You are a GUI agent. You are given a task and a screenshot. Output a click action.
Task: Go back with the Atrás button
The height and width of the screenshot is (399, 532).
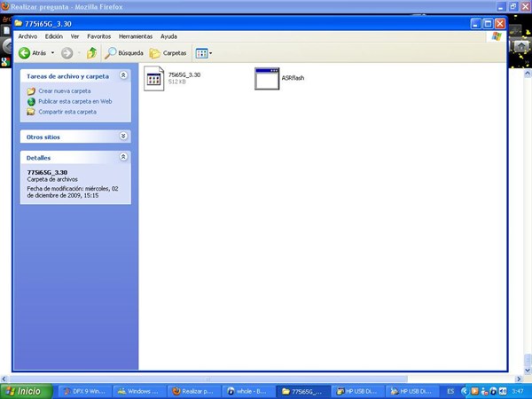click(x=32, y=53)
